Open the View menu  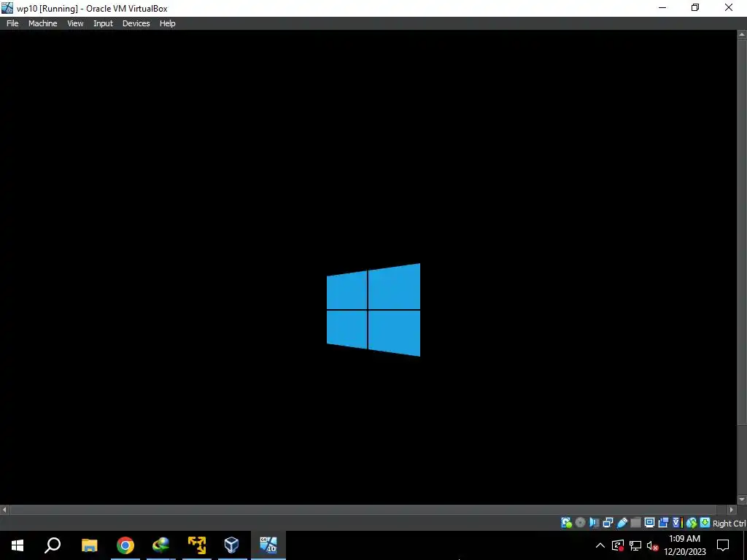click(x=75, y=23)
